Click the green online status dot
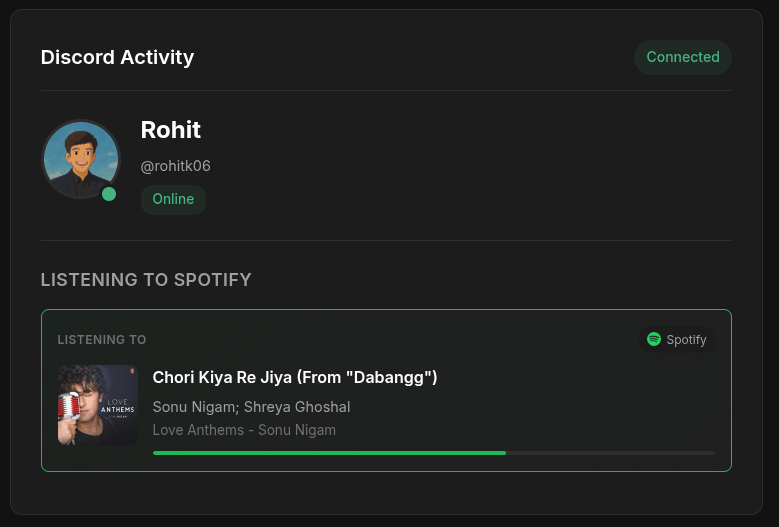Image resolution: width=779 pixels, height=527 pixels. pyautogui.click(x=109, y=194)
